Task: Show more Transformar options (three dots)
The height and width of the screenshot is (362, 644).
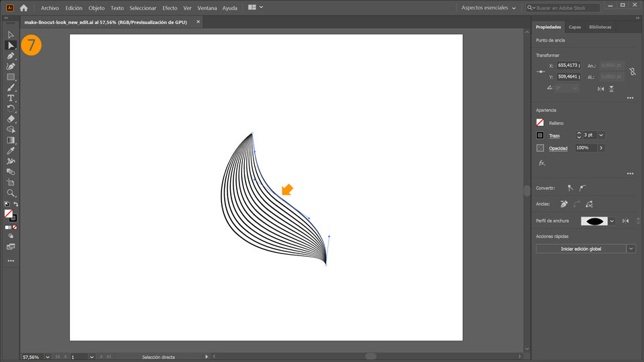Action: tap(631, 98)
